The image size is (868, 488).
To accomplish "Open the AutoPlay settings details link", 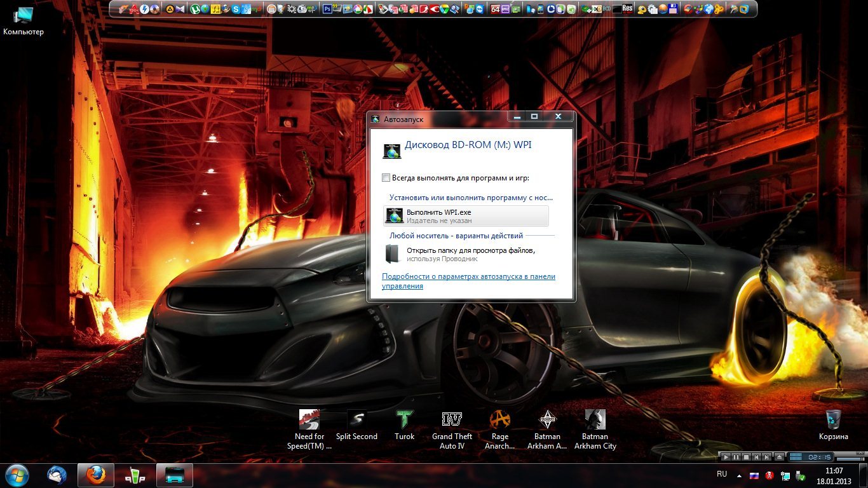I will click(x=468, y=281).
